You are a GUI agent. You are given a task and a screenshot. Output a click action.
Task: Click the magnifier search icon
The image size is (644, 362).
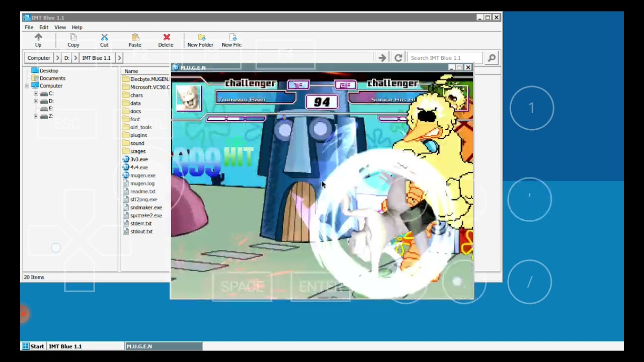click(x=492, y=58)
